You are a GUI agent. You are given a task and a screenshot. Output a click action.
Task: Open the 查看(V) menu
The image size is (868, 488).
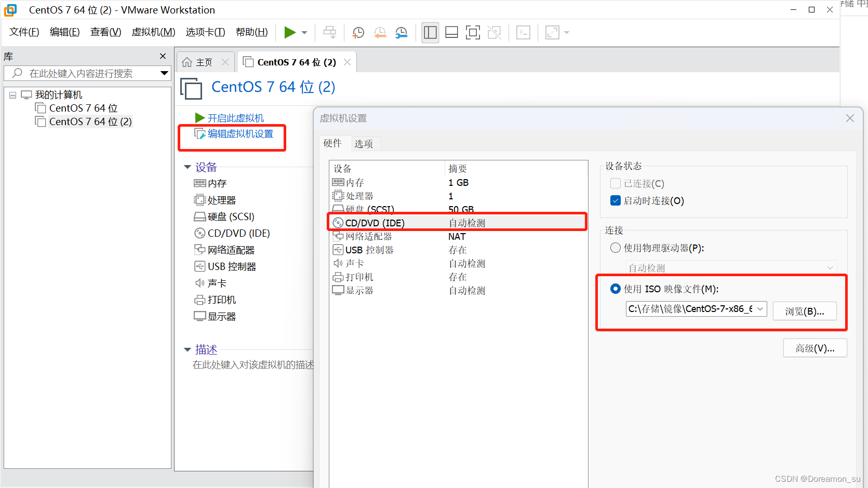[x=106, y=32]
